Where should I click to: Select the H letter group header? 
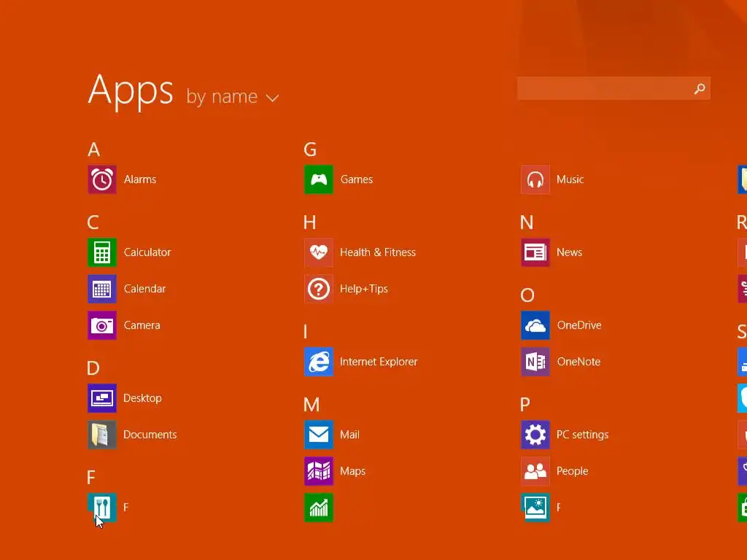pyautogui.click(x=309, y=222)
